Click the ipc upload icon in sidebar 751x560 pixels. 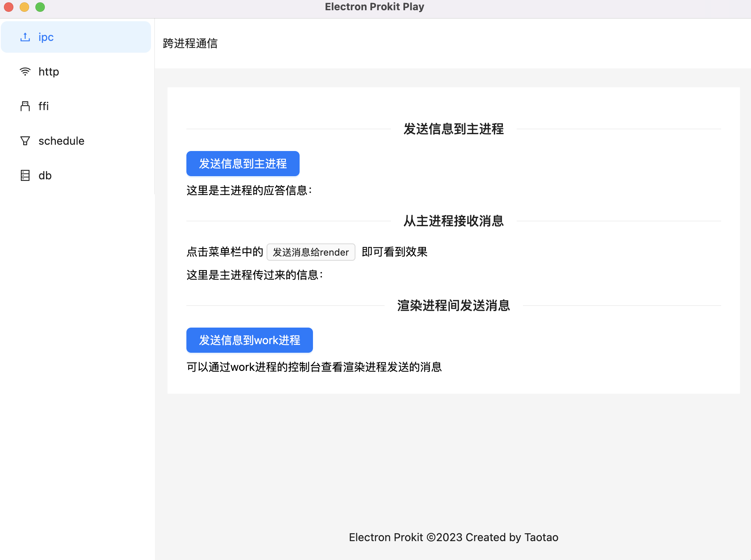[x=25, y=37]
